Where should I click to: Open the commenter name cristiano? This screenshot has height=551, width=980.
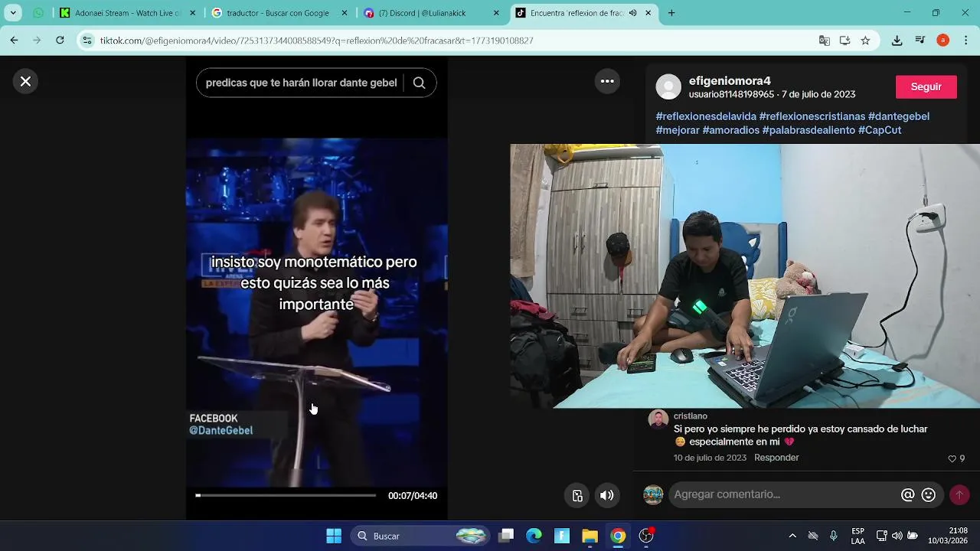coord(690,416)
